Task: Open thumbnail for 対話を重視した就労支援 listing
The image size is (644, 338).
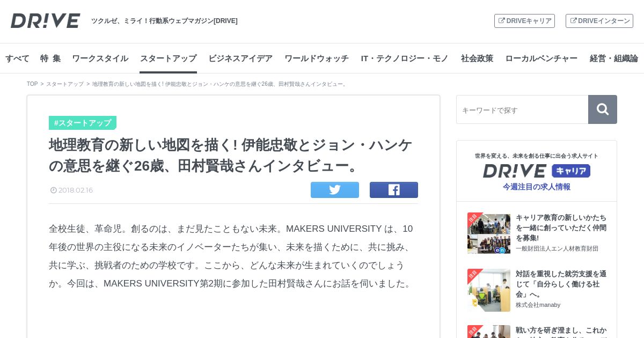Action: pos(489,290)
